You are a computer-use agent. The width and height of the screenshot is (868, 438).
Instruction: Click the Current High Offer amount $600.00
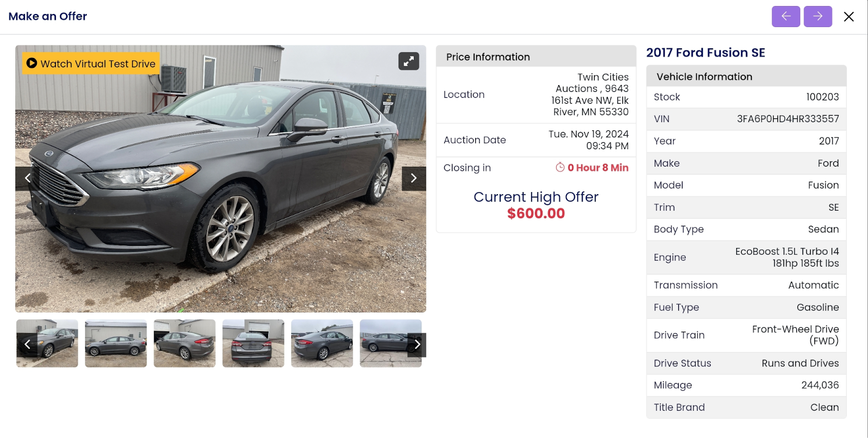coord(536,213)
